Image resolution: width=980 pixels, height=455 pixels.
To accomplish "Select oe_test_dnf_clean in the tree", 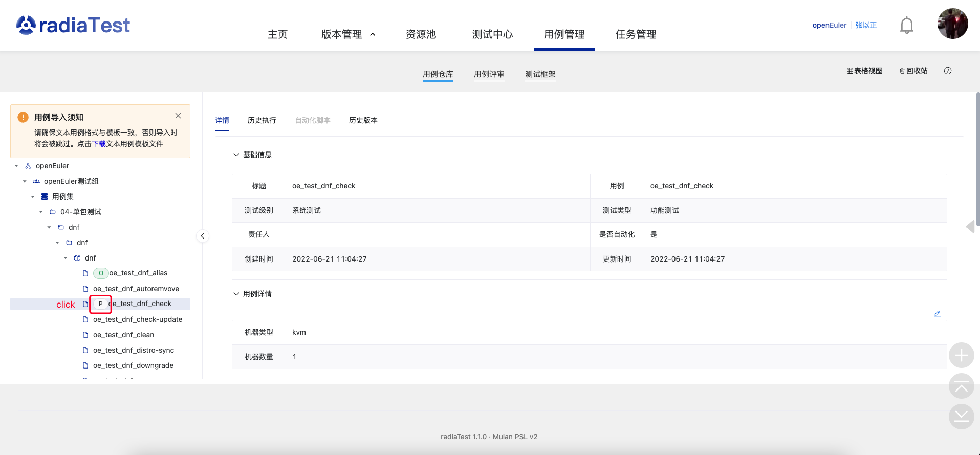I will click(123, 335).
